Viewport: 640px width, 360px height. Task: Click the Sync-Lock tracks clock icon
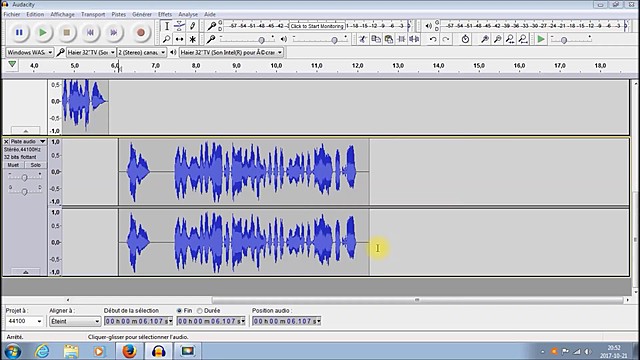click(465, 39)
